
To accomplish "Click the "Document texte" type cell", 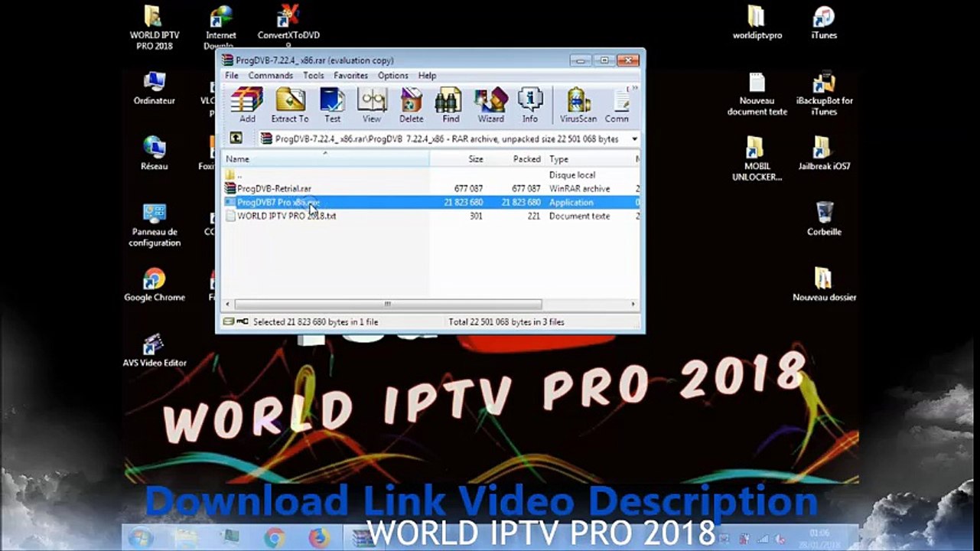I will click(579, 216).
